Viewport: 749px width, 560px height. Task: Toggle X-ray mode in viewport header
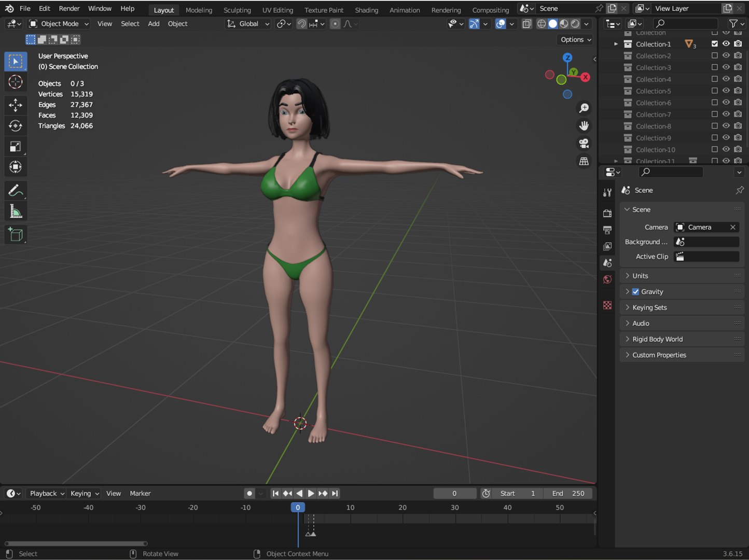[527, 24]
